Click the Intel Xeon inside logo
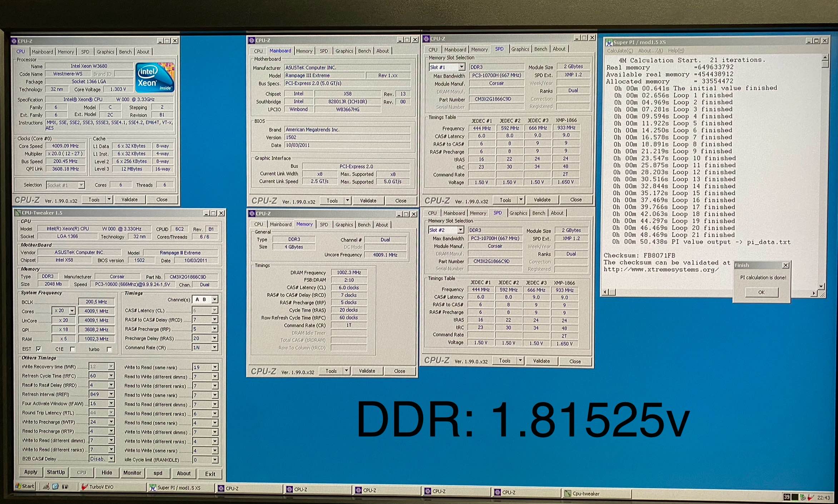This screenshot has height=504, width=838. click(155, 78)
